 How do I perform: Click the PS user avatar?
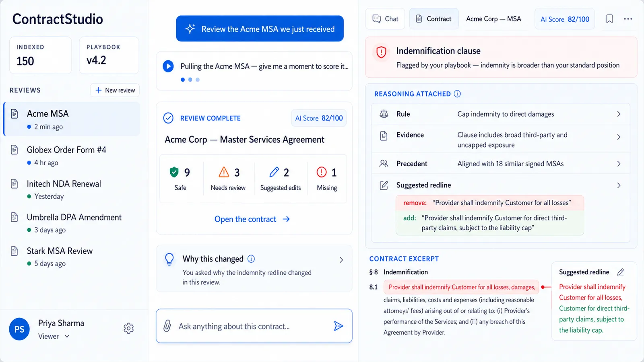pos(19,329)
